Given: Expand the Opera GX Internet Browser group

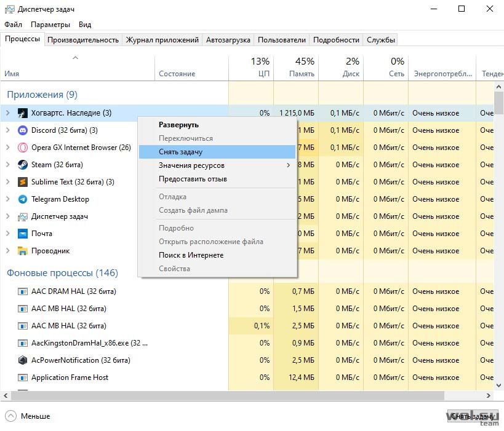Looking at the screenshot, I should point(8,148).
